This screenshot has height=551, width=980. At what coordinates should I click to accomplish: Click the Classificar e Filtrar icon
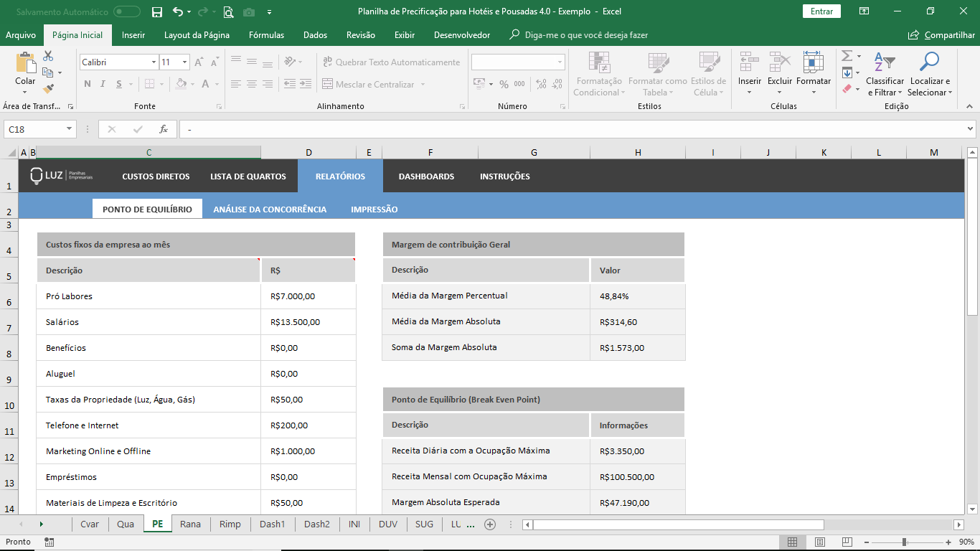click(x=884, y=63)
